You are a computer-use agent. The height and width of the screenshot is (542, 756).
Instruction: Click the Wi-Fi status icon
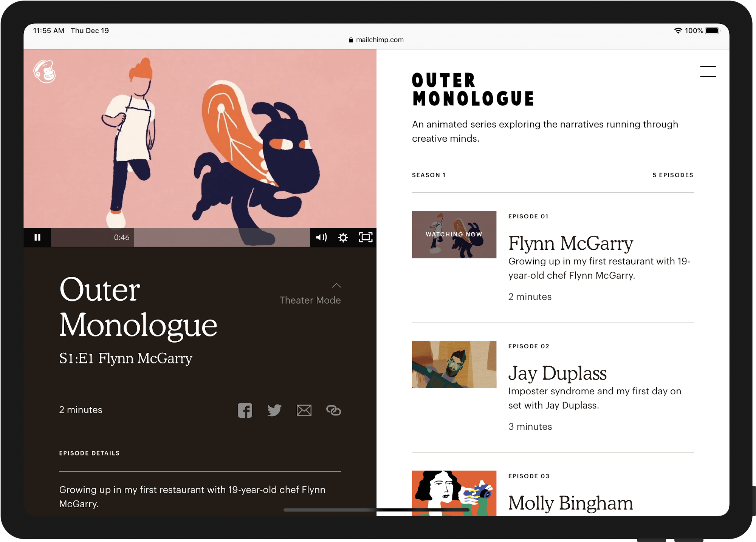point(678,31)
